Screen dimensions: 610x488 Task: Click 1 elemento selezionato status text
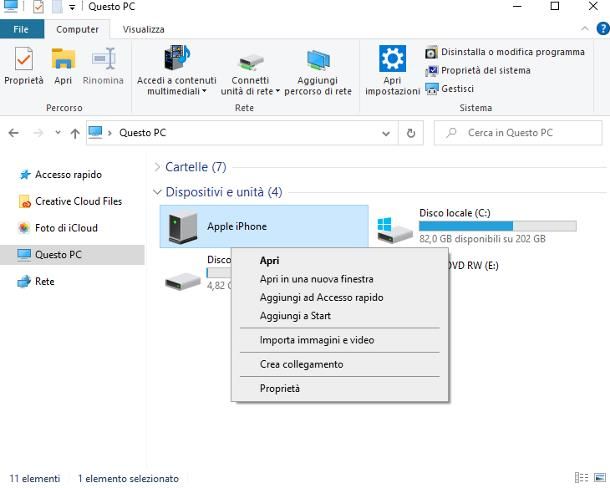pos(128,479)
